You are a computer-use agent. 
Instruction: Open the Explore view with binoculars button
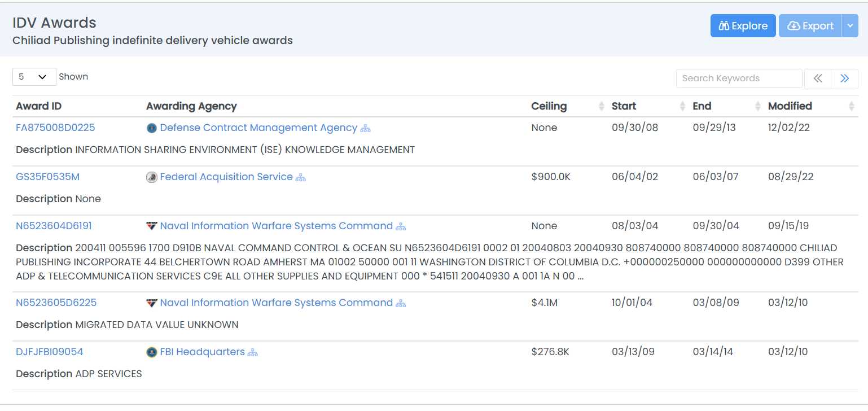tap(743, 26)
